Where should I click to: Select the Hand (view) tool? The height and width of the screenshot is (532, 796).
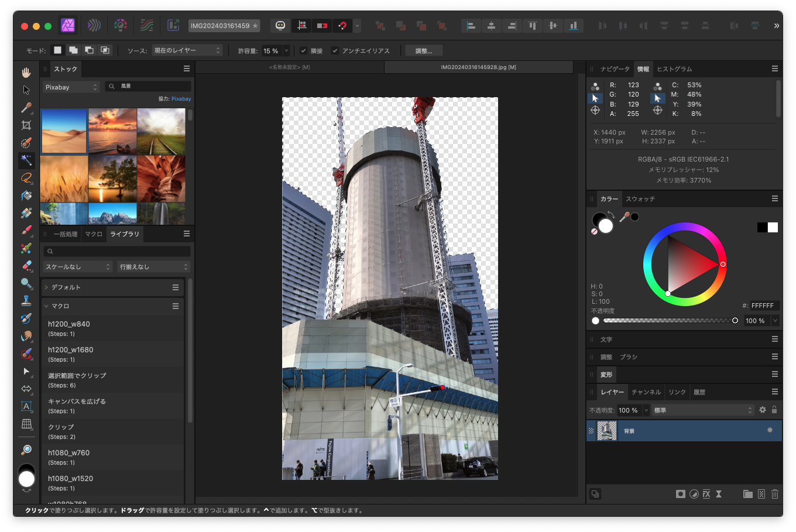coord(26,73)
